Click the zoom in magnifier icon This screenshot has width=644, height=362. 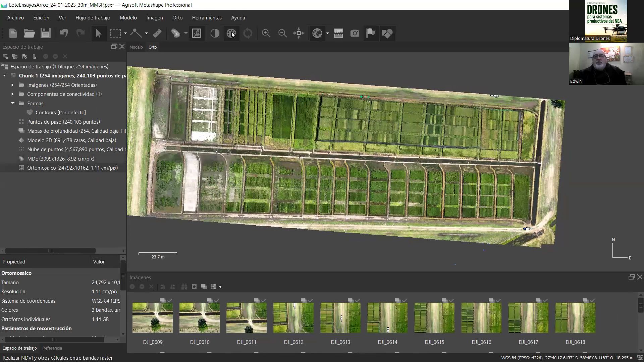point(266,33)
